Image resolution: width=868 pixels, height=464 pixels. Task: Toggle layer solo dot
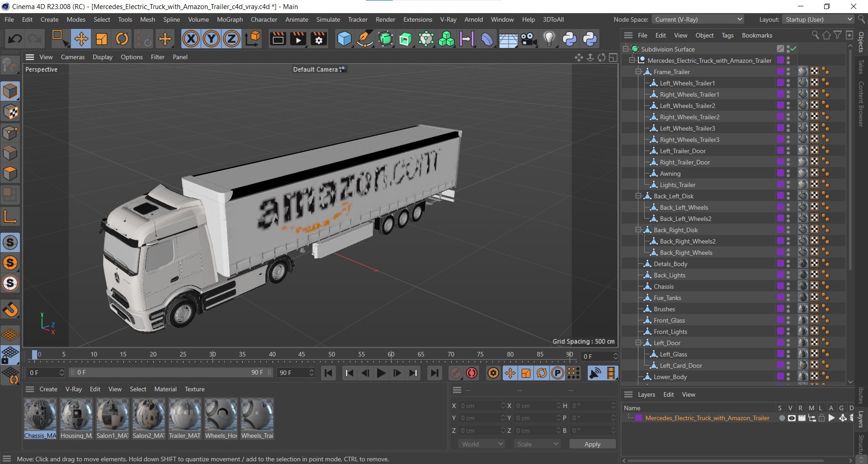pos(782,418)
